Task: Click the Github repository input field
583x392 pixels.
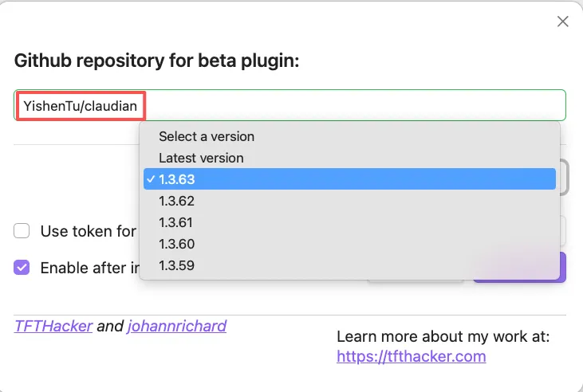Action: point(351,105)
